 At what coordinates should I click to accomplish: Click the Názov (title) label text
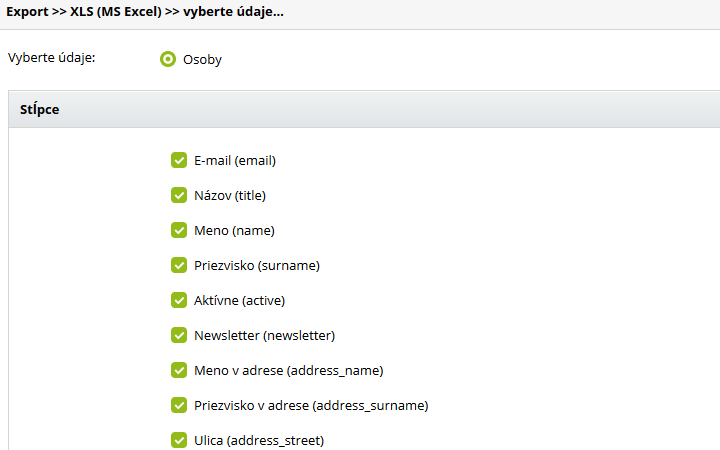coord(230,195)
